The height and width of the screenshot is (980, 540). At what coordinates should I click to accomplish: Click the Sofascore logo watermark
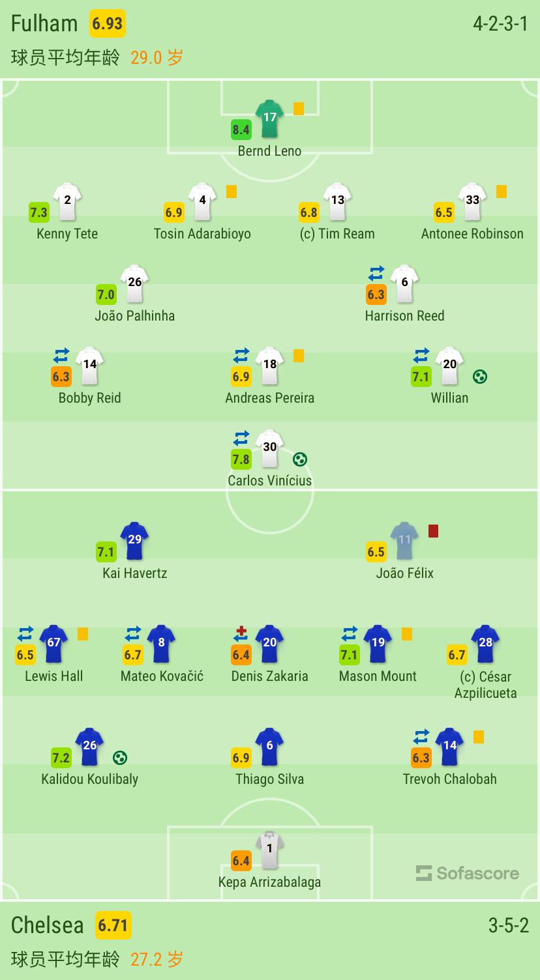[x=468, y=873]
